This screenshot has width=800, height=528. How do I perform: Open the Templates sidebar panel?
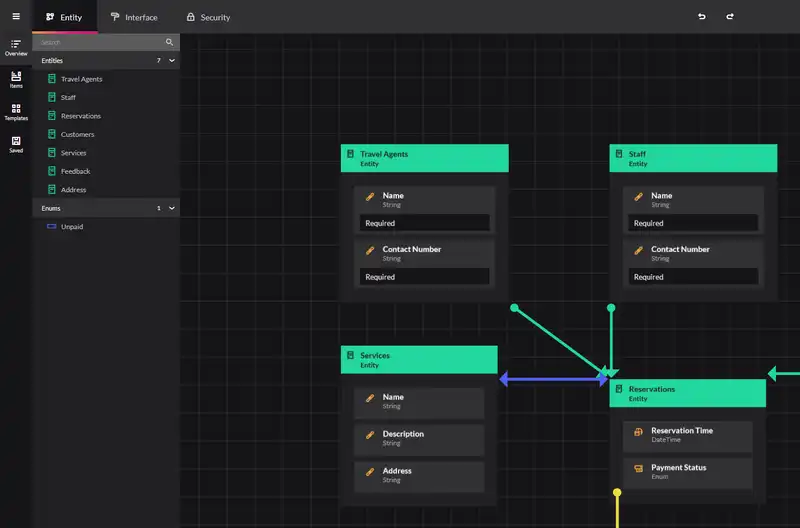16,112
